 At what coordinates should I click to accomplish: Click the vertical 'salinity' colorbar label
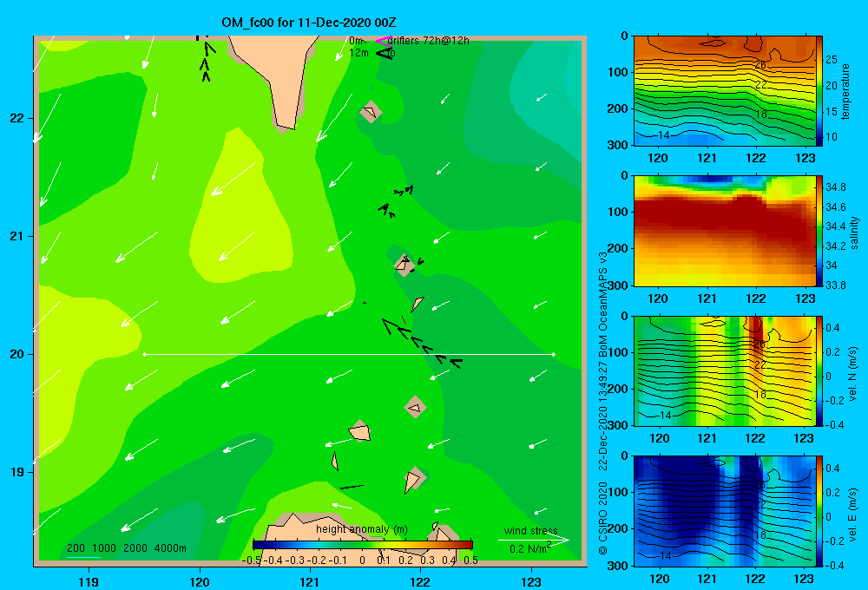pos(854,233)
